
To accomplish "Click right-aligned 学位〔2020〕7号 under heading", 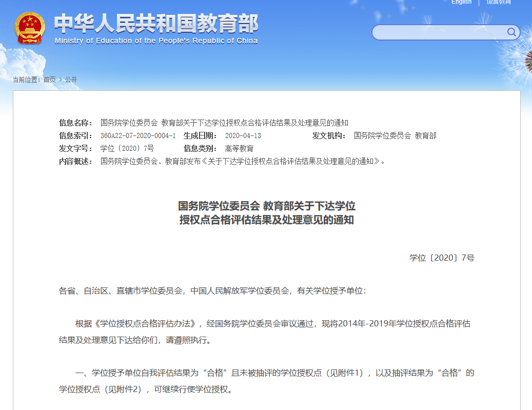I will pos(442,258).
